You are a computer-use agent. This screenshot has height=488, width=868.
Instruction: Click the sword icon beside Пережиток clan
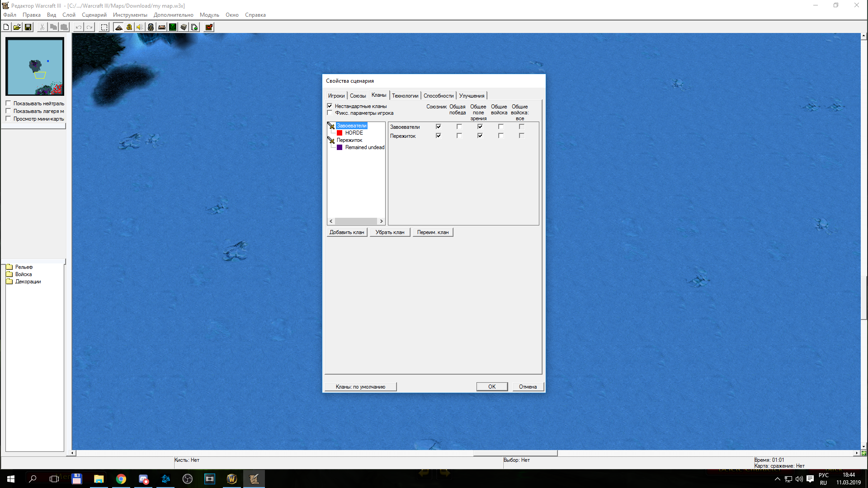pyautogui.click(x=331, y=140)
